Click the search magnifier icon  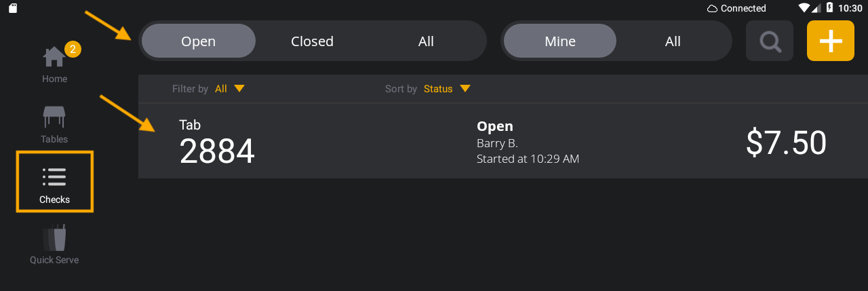point(770,41)
